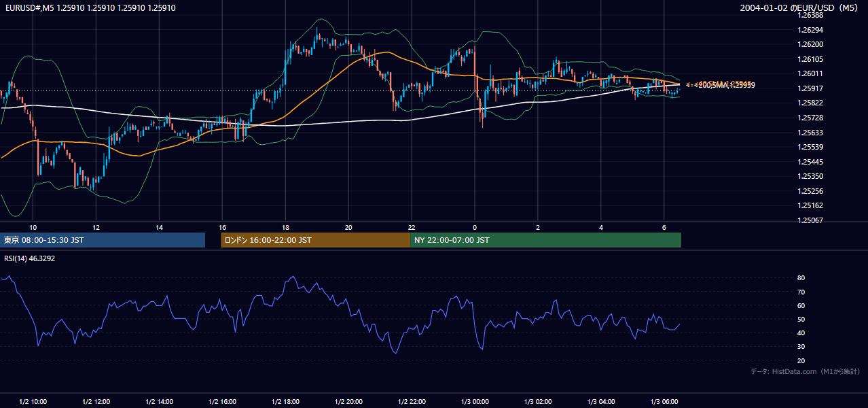Click hour marker 4 under price chart
The width and height of the screenshot is (868, 408).
point(601,227)
